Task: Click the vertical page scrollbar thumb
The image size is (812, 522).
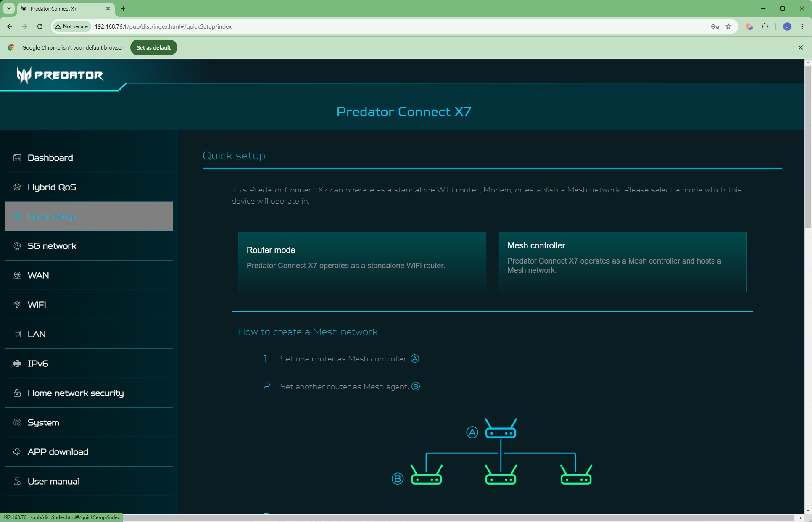Action: (808, 147)
